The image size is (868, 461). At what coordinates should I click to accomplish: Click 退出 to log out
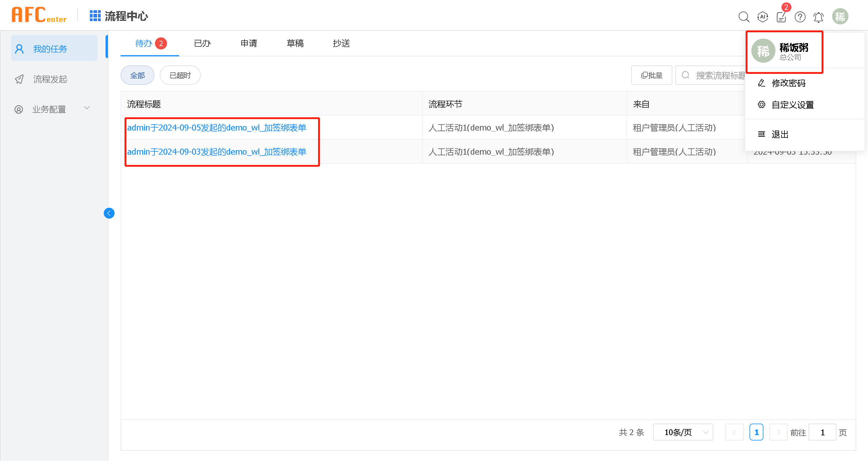point(780,134)
